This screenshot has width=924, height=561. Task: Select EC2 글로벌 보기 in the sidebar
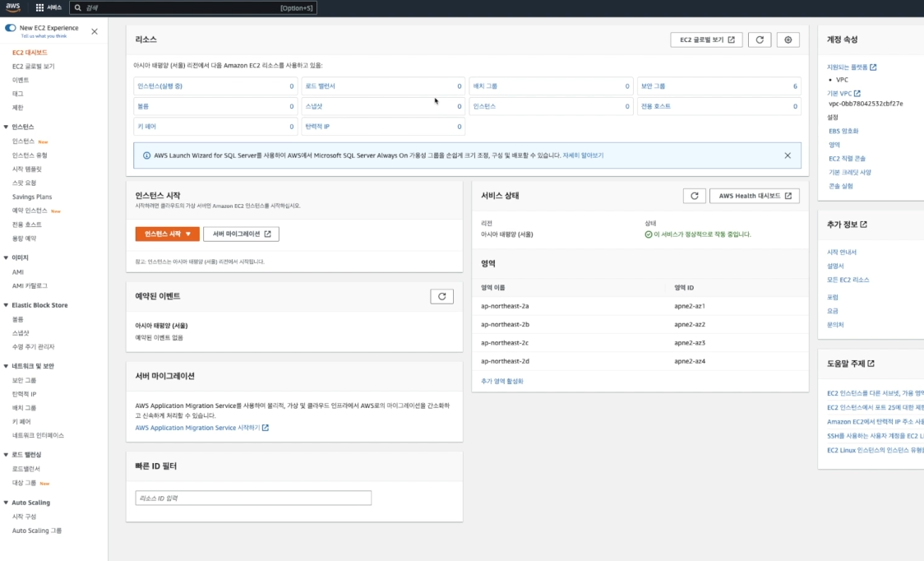click(33, 66)
